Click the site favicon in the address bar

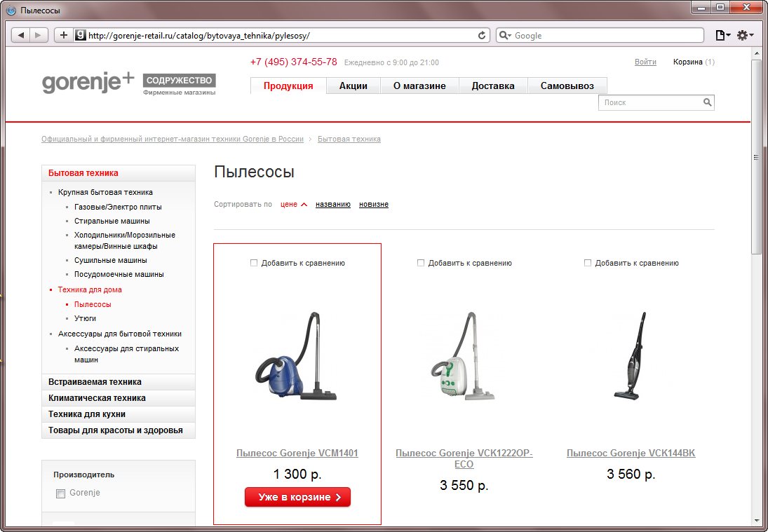pyautogui.click(x=81, y=35)
